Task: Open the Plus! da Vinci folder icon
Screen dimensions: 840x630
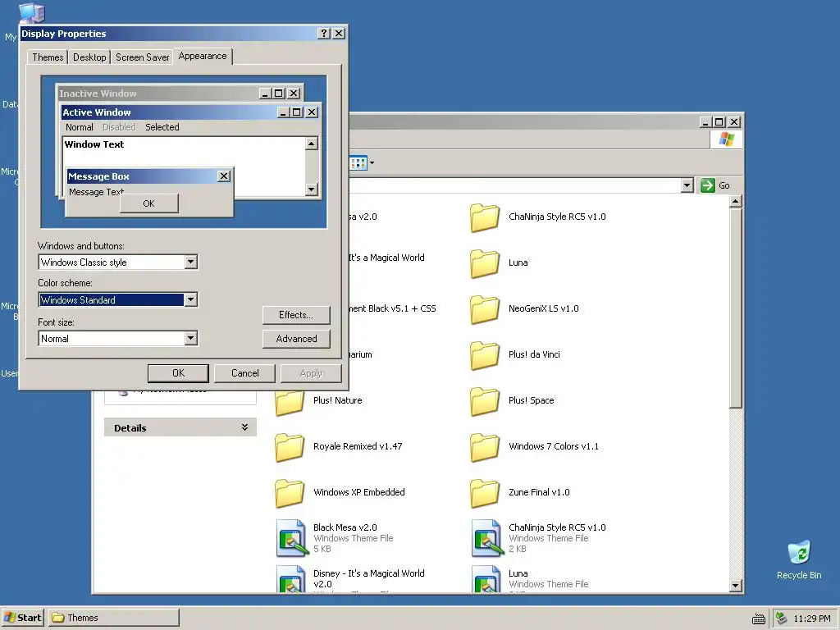Action: click(x=485, y=355)
